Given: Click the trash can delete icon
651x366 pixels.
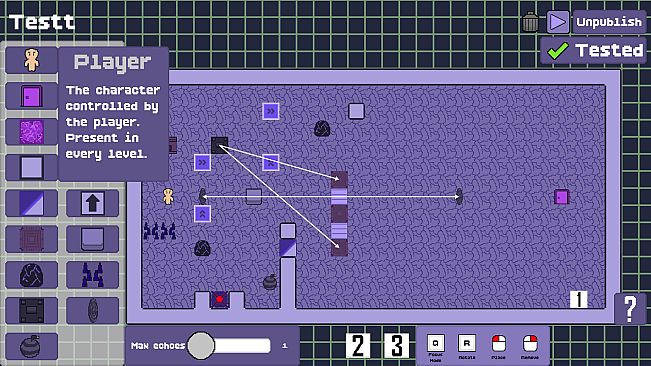Looking at the screenshot, I should pyautogui.click(x=530, y=22).
